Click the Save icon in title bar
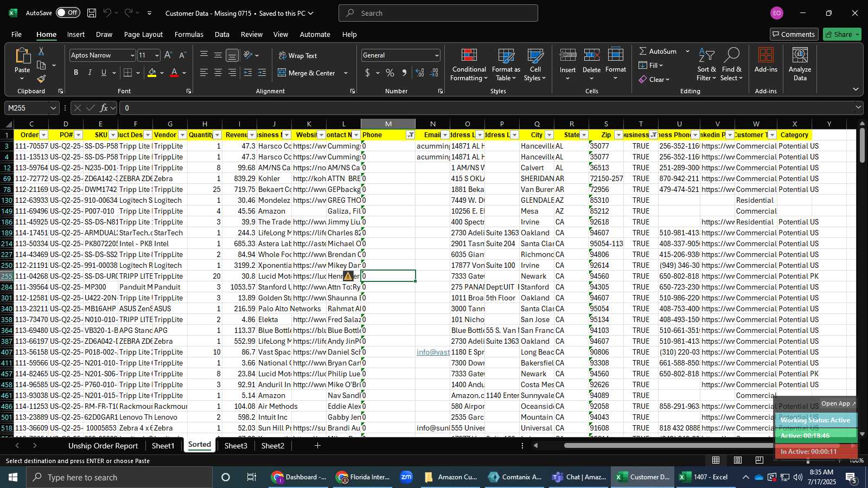 (92, 12)
